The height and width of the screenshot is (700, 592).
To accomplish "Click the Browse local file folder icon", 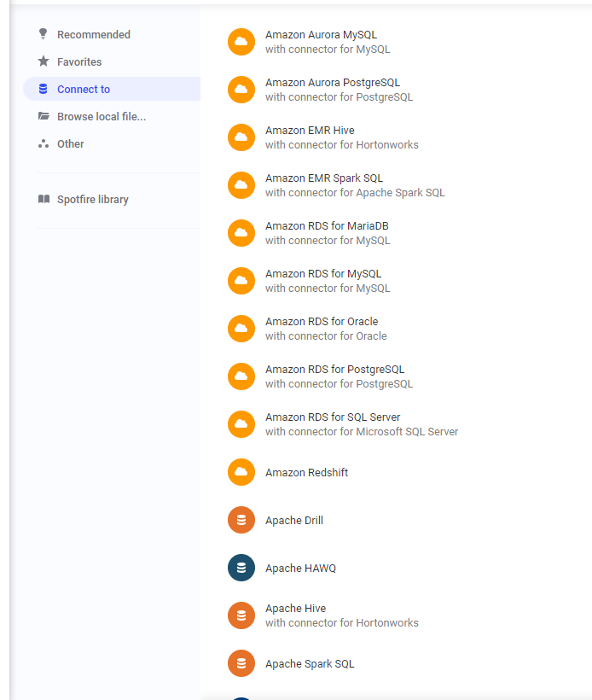I will coord(44,116).
